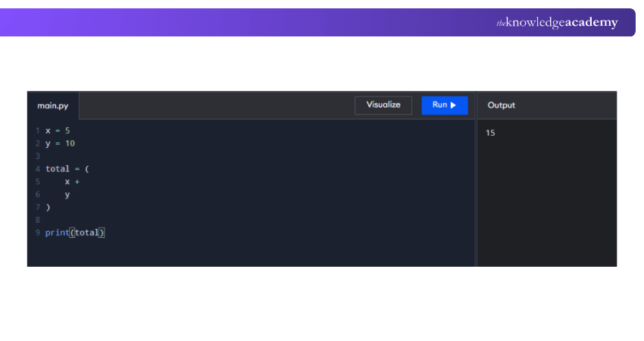644x341 pixels.
Task: Click code line 'x = 5'
Action: (x=58, y=130)
